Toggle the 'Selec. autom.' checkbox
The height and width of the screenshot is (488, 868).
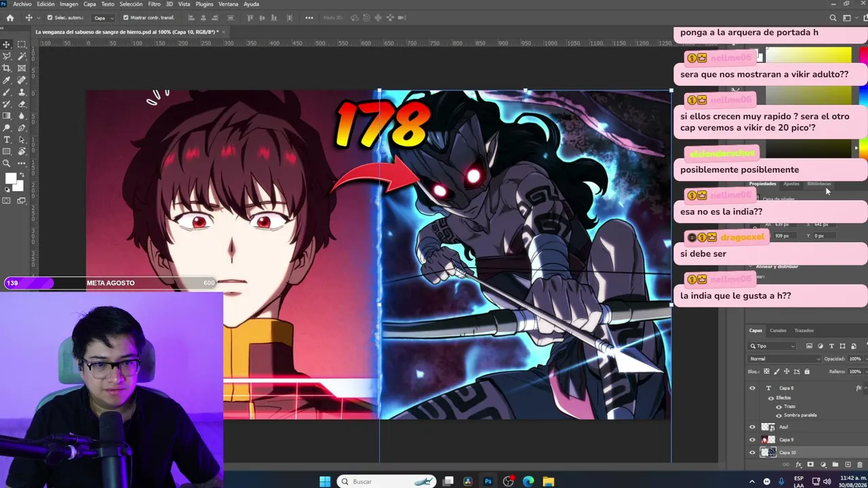point(50,18)
